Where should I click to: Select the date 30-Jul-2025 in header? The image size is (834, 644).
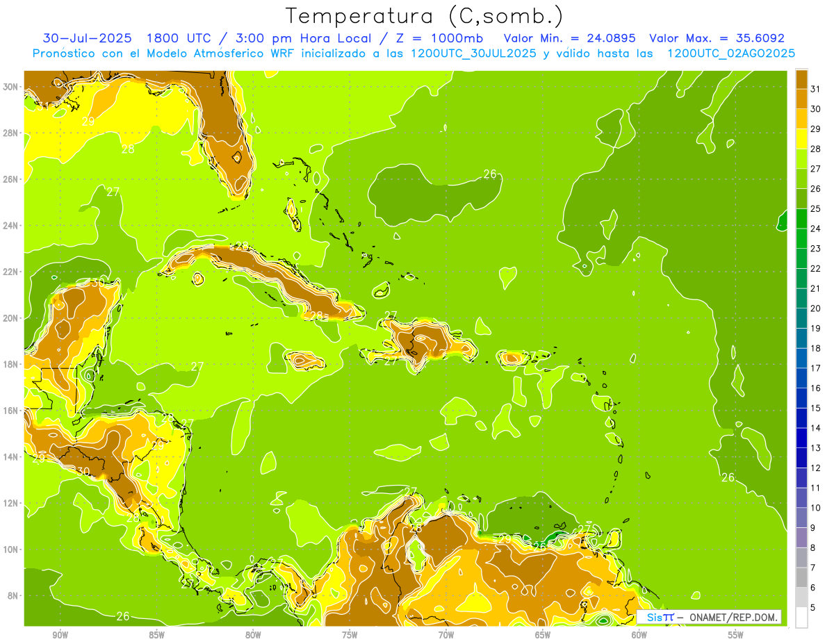88,38
